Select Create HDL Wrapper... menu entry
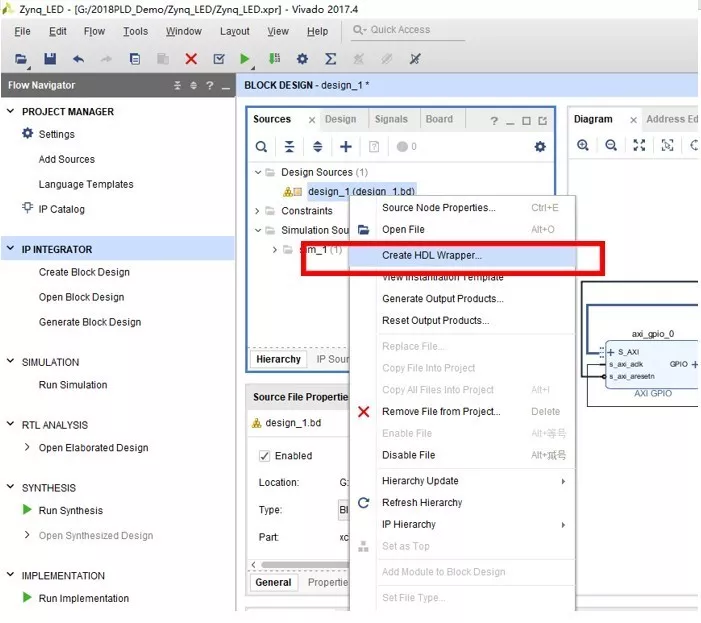 click(x=462, y=255)
